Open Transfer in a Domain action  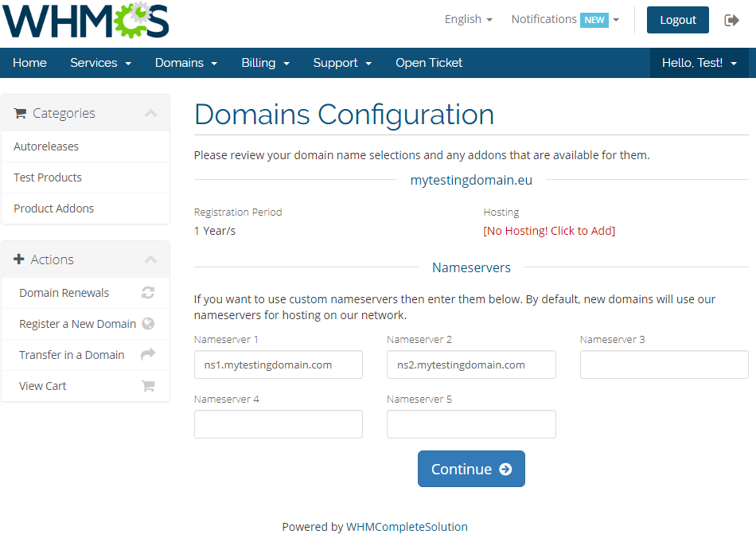[x=85, y=355]
